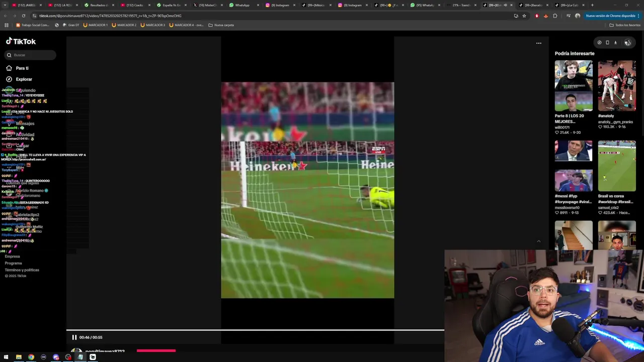Click the compass icon in top-right pill
Screen dimensions: 644x362
coord(599,43)
